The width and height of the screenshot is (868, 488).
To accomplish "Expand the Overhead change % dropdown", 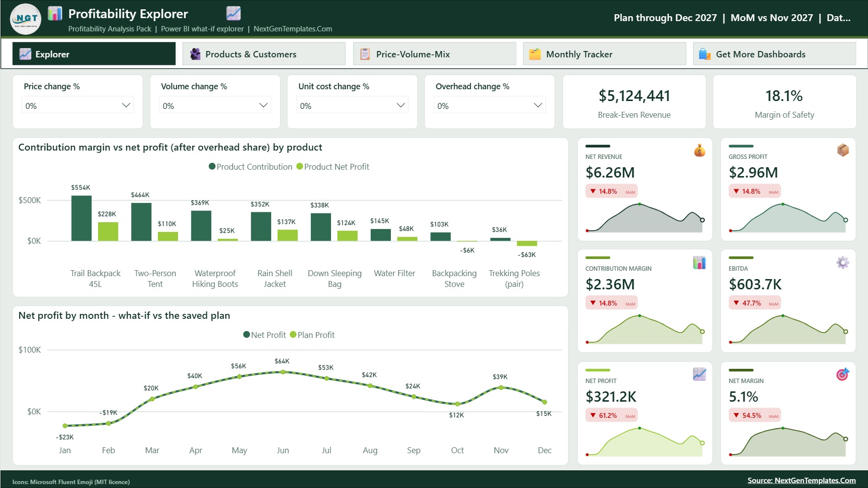I will [x=490, y=105].
